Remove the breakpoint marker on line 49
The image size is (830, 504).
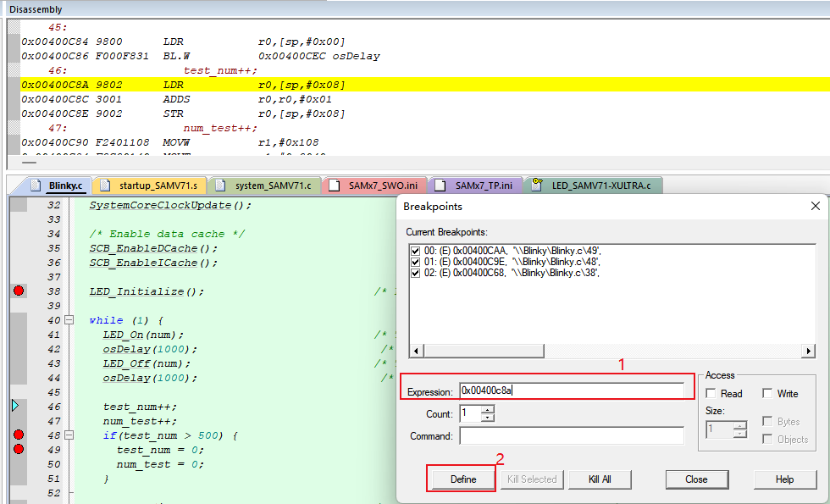tap(19, 450)
